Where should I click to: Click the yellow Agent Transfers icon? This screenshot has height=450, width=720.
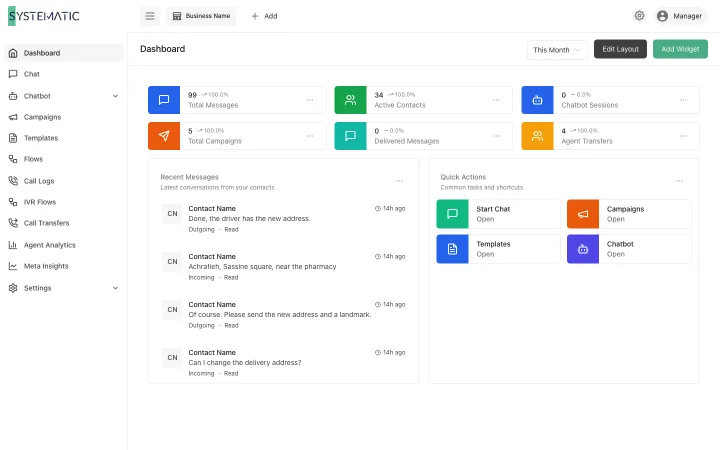537,136
